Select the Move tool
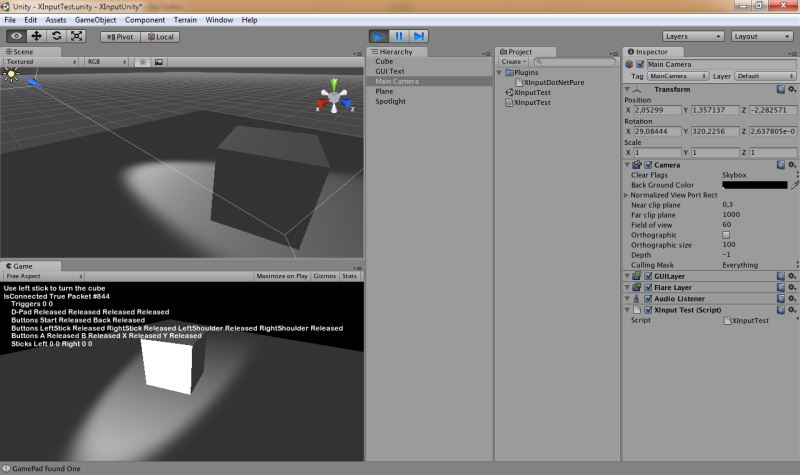Image resolution: width=800 pixels, height=475 pixels. click(36, 36)
